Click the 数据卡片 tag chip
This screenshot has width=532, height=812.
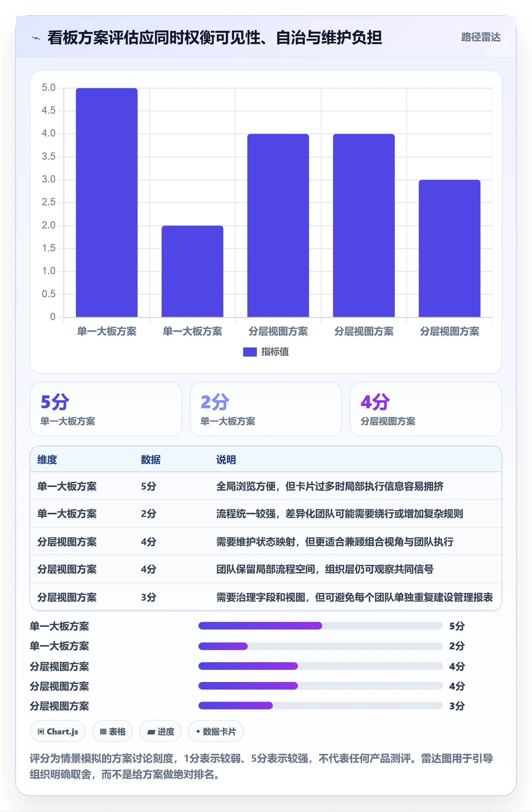coord(216,731)
